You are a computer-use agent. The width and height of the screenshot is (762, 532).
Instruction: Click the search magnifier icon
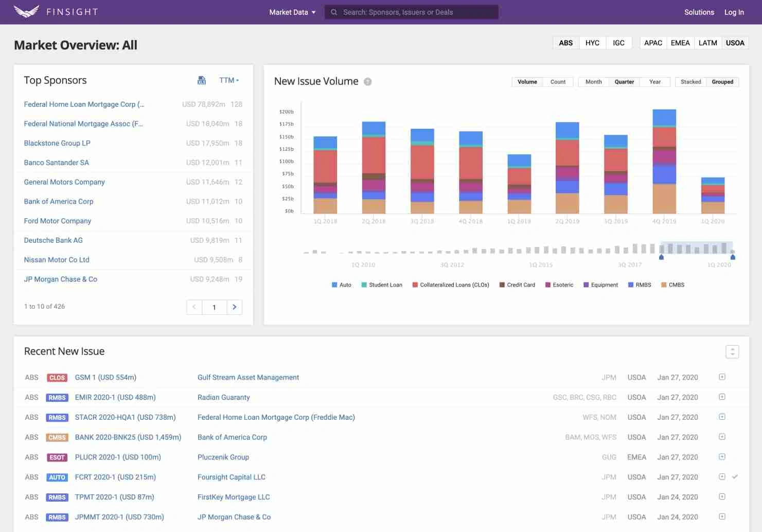click(x=334, y=12)
